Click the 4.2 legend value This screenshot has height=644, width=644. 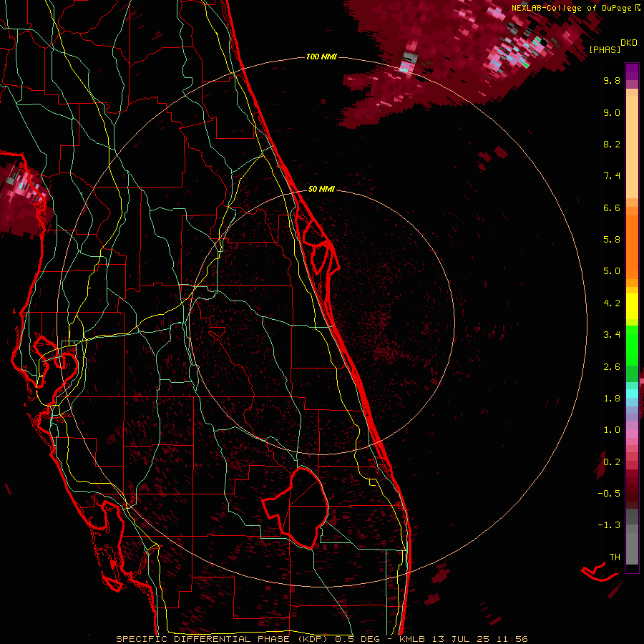612,303
